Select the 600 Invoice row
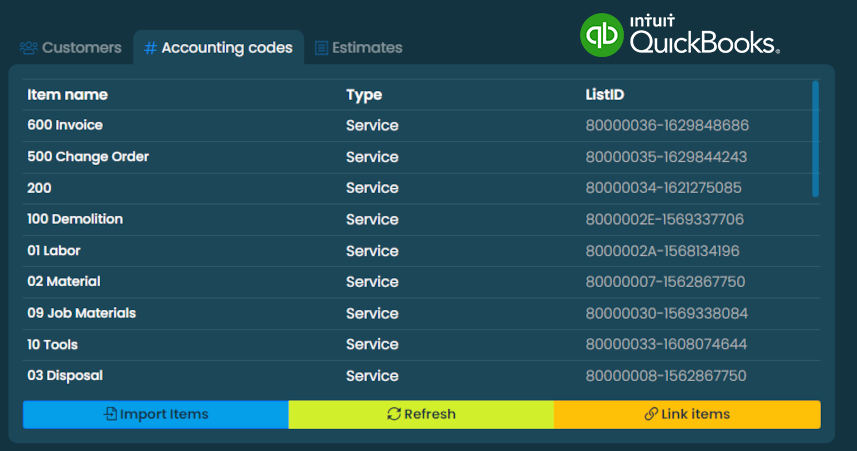 (x=65, y=125)
